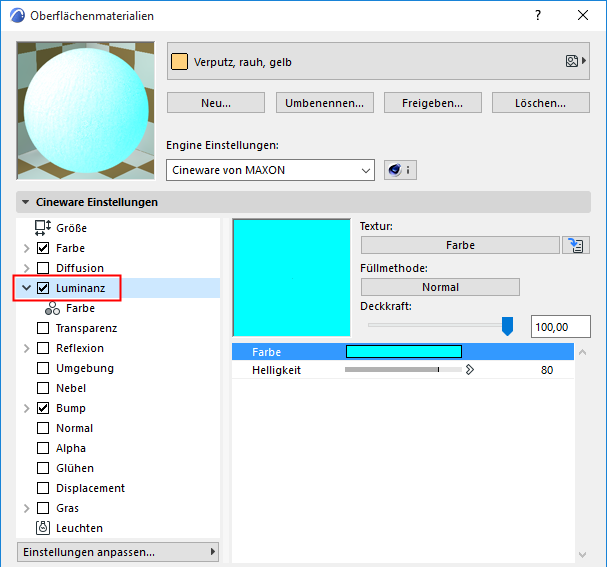The height and width of the screenshot is (567, 607).
Task: Enable the Gras checkbox
Action: click(43, 508)
